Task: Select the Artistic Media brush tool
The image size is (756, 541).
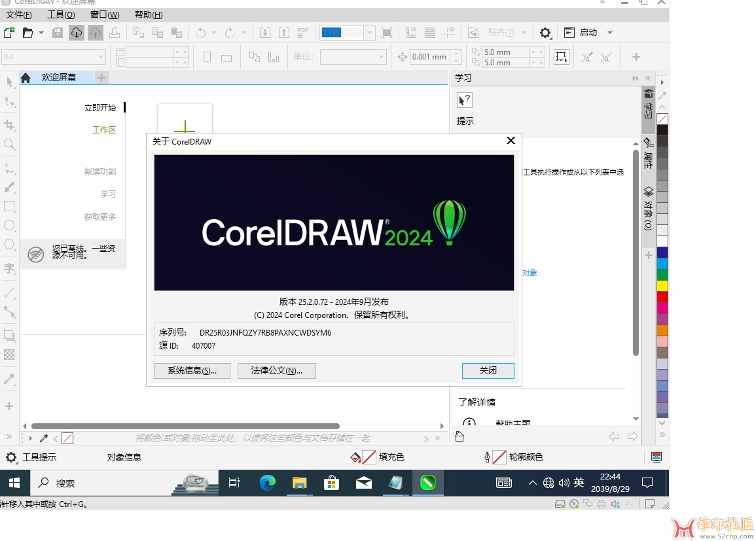Action: tap(10, 187)
